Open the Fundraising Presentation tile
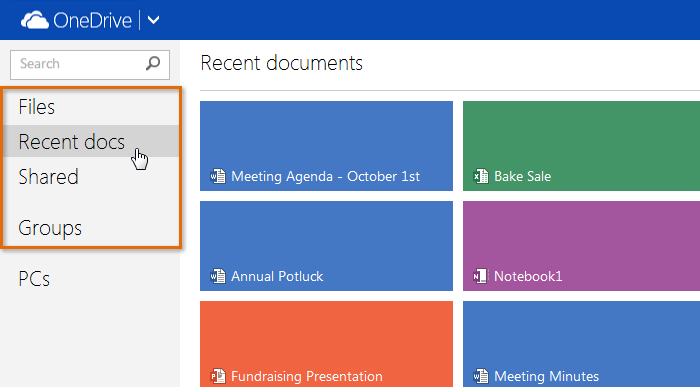The width and height of the screenshot is (700, 387). (x=326, y=344)
